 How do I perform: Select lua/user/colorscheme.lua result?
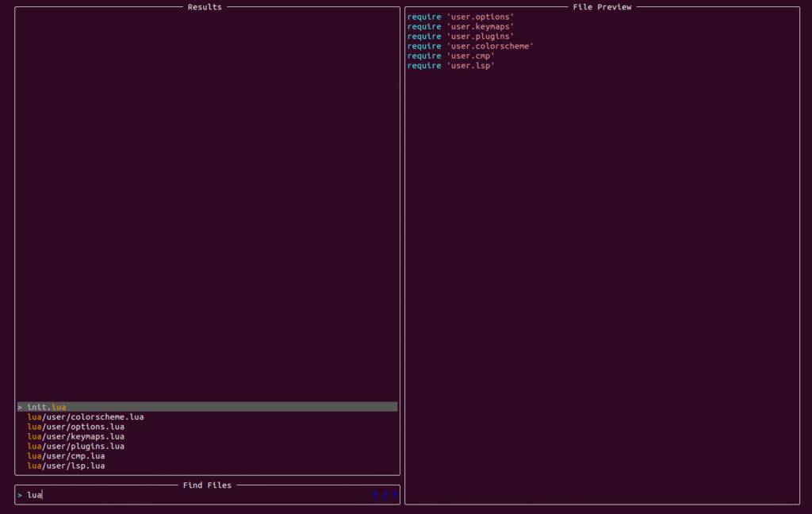[x=86, y=417]
